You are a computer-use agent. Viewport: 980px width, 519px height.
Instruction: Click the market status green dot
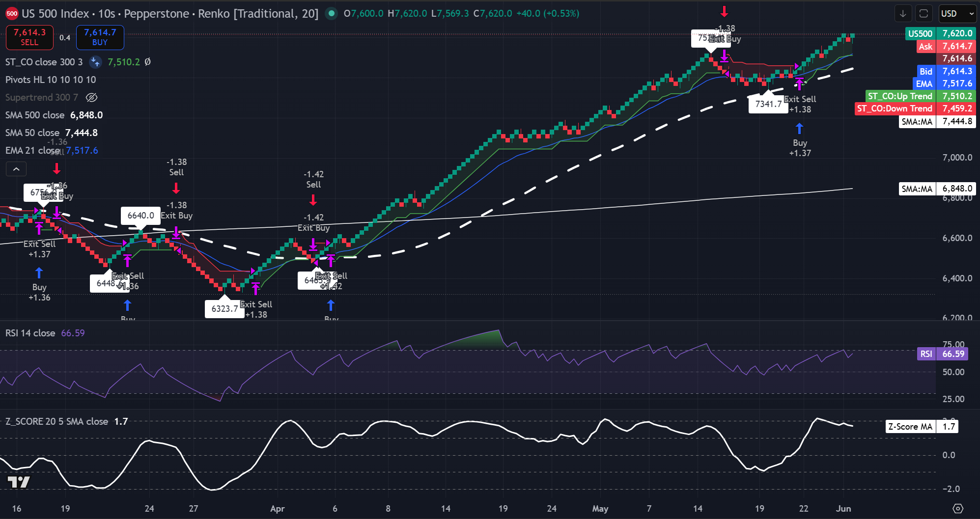click(332, 13)
